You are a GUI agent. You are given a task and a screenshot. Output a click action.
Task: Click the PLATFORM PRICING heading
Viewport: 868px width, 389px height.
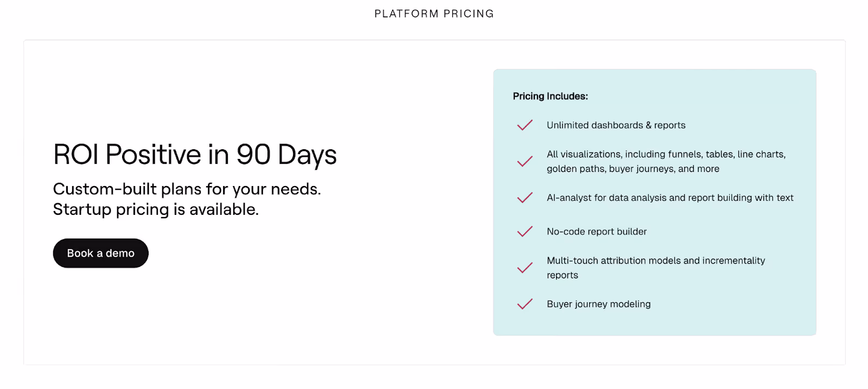click(x=434, y=14)
